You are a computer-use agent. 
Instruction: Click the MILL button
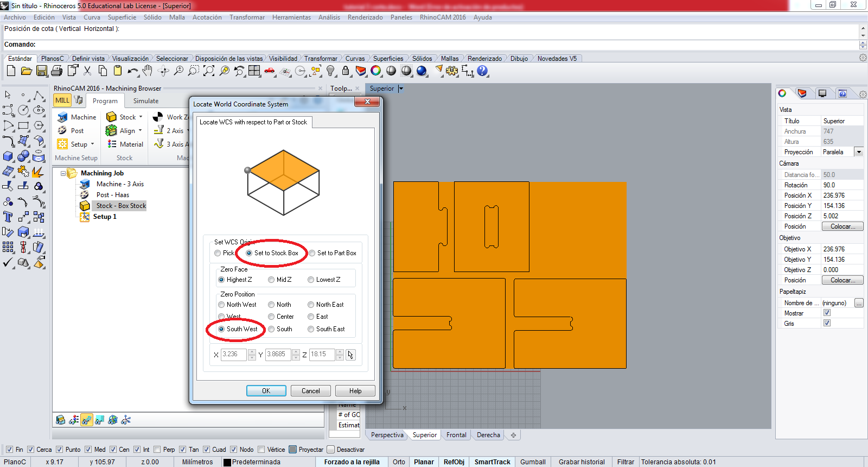pyautogui.click(x=62, y=100)
